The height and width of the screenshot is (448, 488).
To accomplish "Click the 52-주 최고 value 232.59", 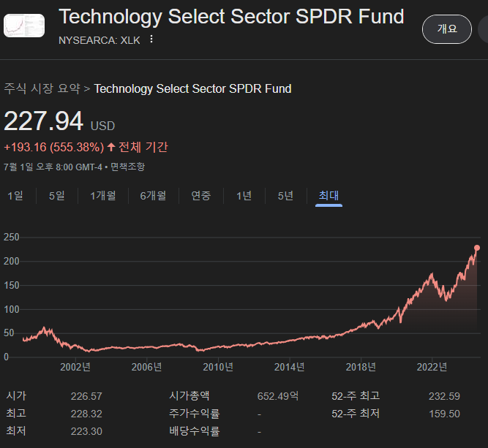I will (x=444, y=396).
